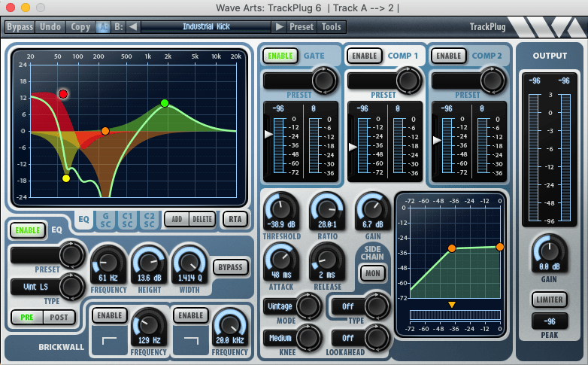Switch EQ routing to PRE
This screenshot has height=365, width=588.
point(27,318)
